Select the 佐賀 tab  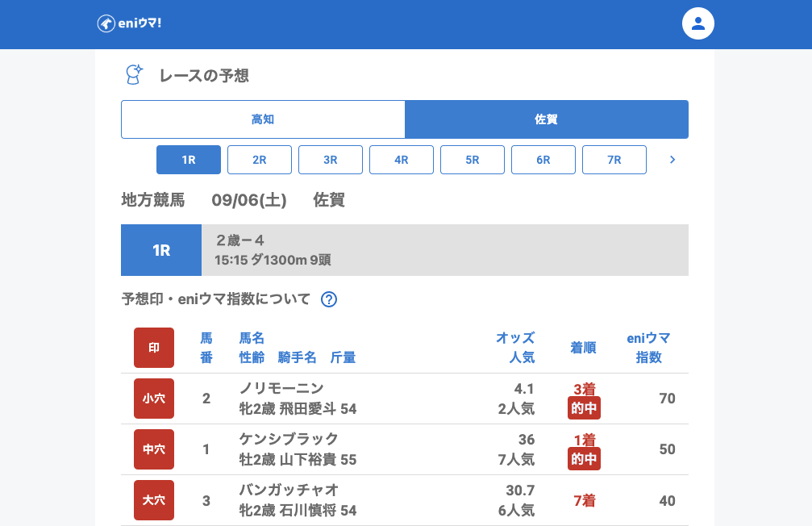(547, 119)
